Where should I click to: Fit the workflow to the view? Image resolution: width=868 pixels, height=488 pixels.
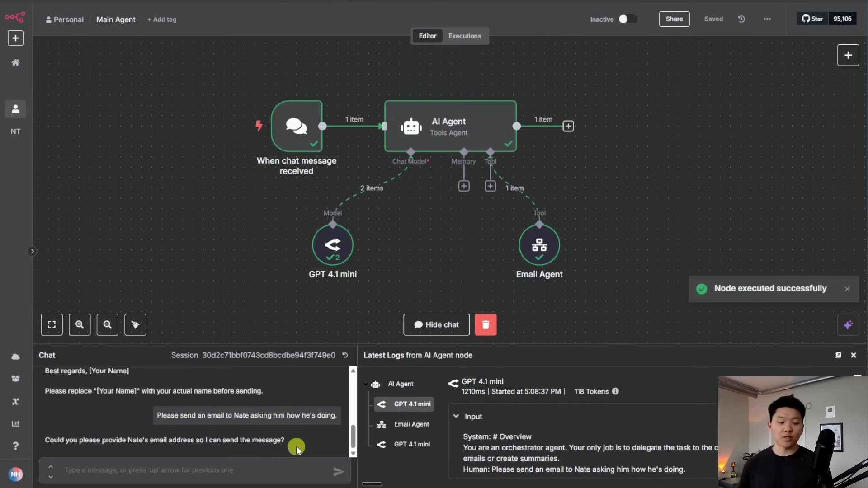click(52, 324)
